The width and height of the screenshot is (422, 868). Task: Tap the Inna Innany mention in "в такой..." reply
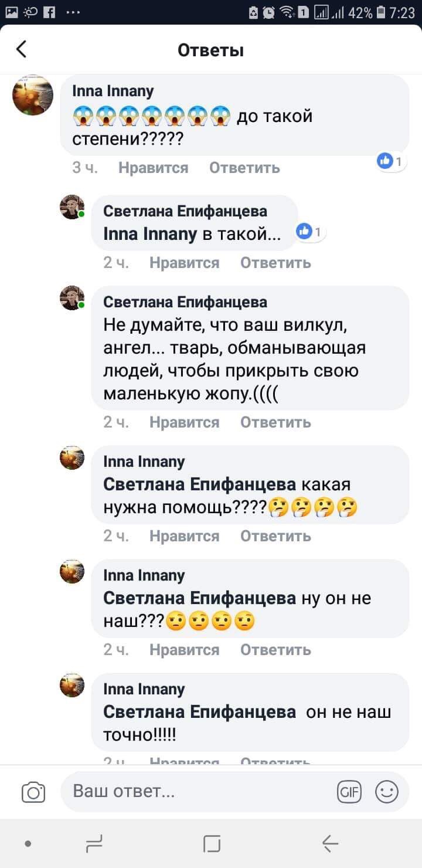point(150,235)
